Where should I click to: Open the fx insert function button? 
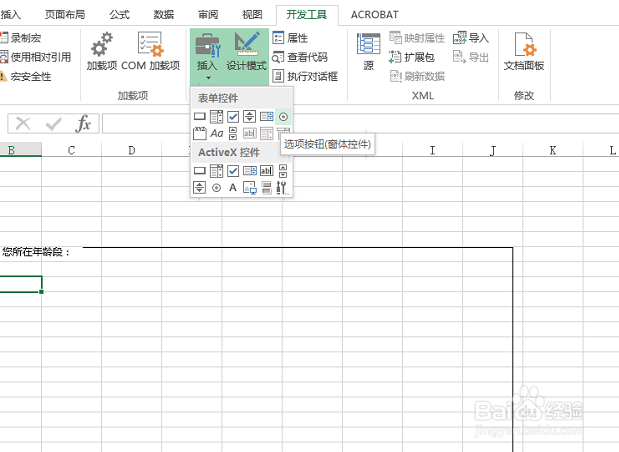click(83, 124)
